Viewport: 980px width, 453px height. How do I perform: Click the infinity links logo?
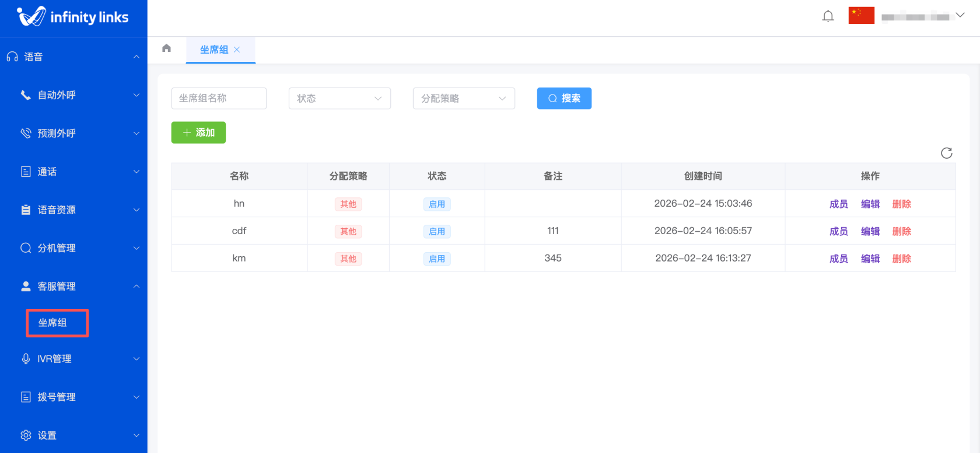coord(73,17)
